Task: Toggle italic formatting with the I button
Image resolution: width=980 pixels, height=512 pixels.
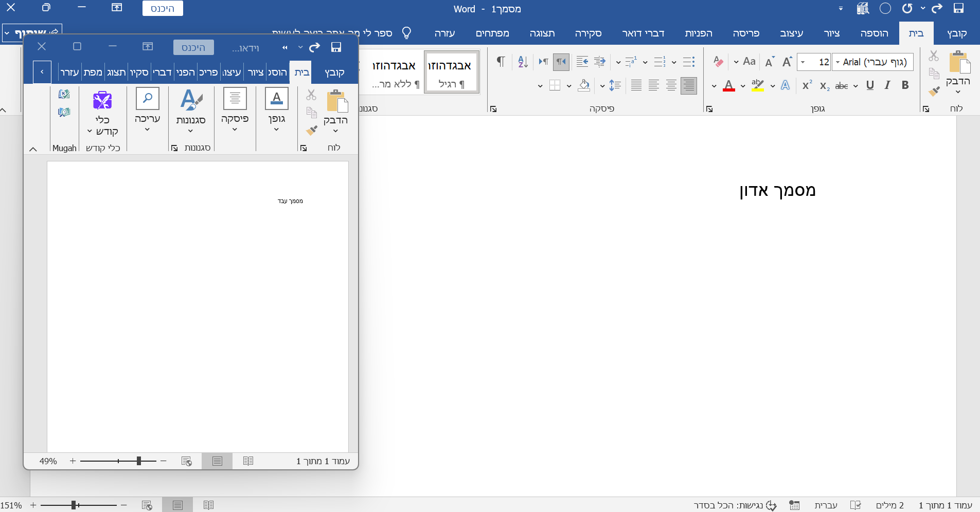Action: (x=887, y=85)
